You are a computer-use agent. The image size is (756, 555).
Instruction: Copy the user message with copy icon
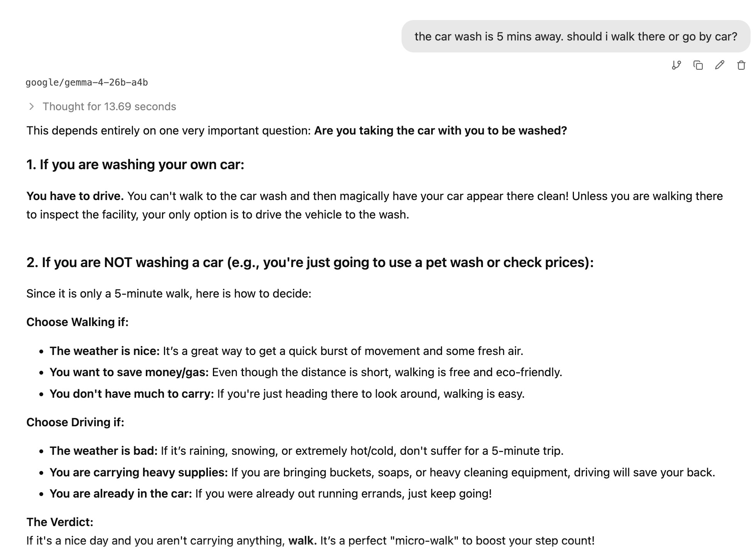[x=698, y=65]
